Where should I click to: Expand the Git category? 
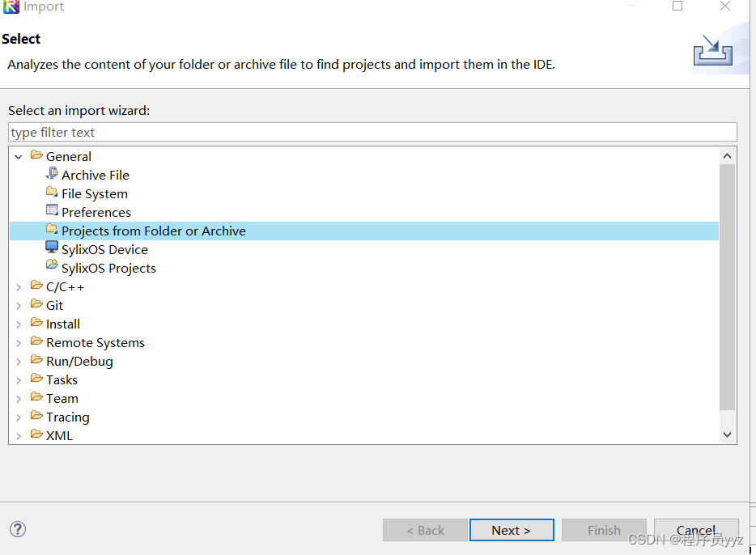(x=18, y=305)
